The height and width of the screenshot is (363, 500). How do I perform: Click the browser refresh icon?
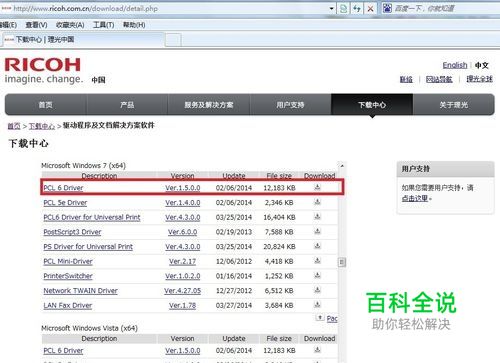pyautogui.click(x=357, y=8)
